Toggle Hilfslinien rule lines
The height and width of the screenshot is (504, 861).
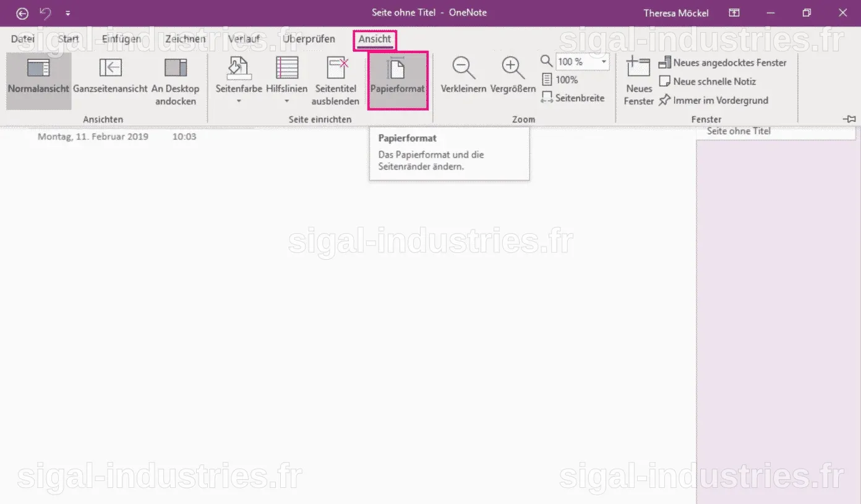click(287, 75)
